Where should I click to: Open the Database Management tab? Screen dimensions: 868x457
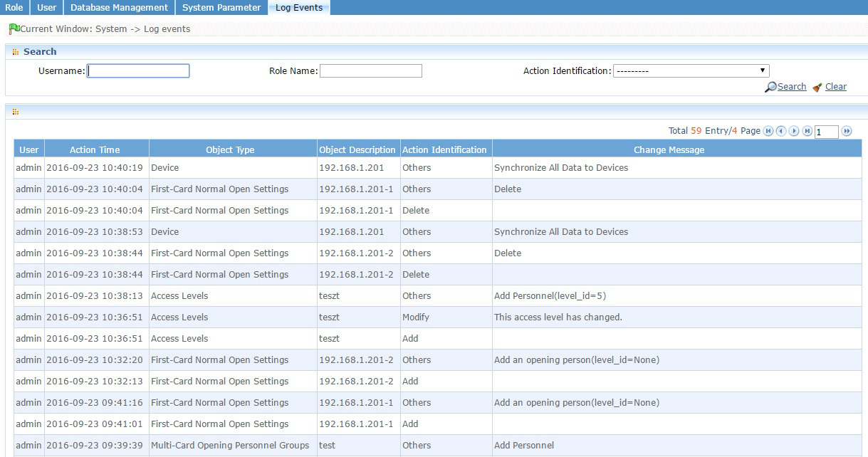tap(119, 7)
